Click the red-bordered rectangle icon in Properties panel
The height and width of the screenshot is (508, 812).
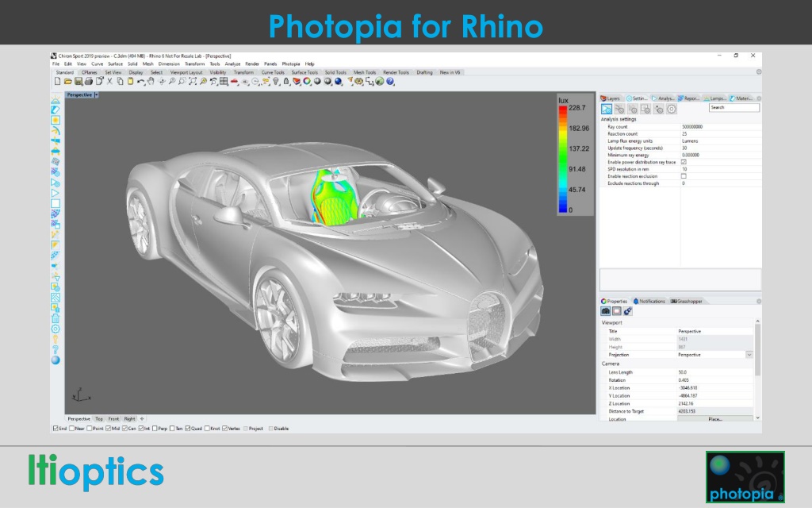617,311
